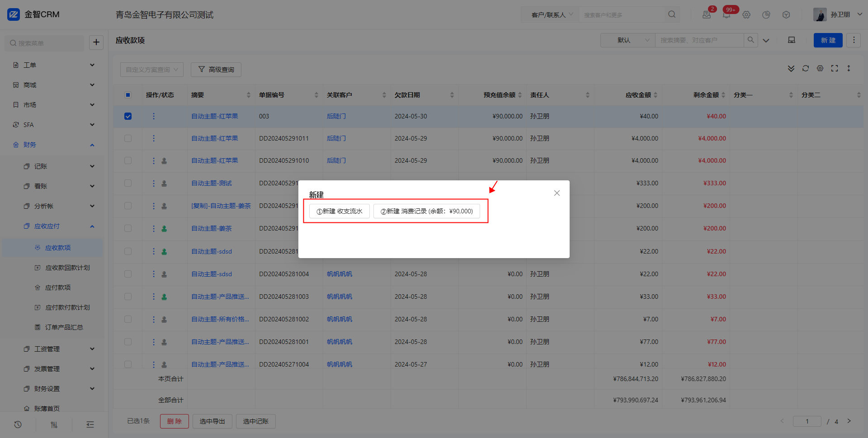868x438 pixels.
Task: Open the 默认 filter dropdown
Action: coord(628,40)
